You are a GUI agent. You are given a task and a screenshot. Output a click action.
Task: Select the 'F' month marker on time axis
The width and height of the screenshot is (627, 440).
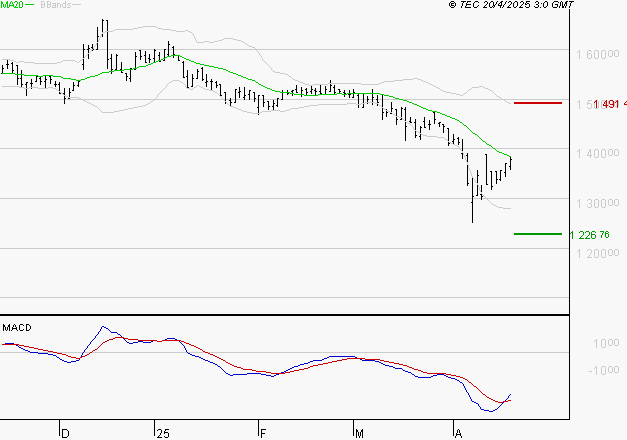(x=263, y=433)
